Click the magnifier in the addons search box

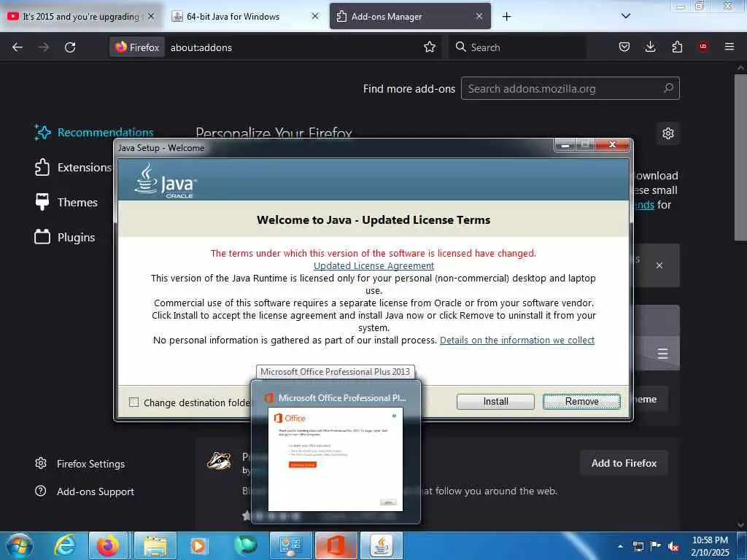coord(668,88)
